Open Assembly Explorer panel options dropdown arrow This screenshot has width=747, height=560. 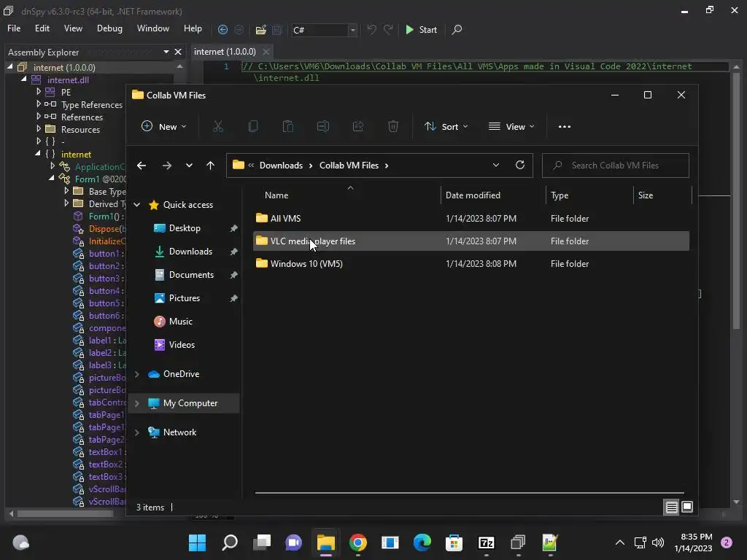coord(166,52)
